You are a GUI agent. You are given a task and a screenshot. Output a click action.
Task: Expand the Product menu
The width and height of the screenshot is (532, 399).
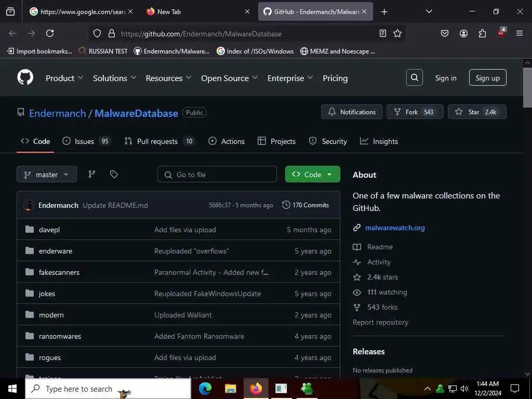tap(64, 78)
